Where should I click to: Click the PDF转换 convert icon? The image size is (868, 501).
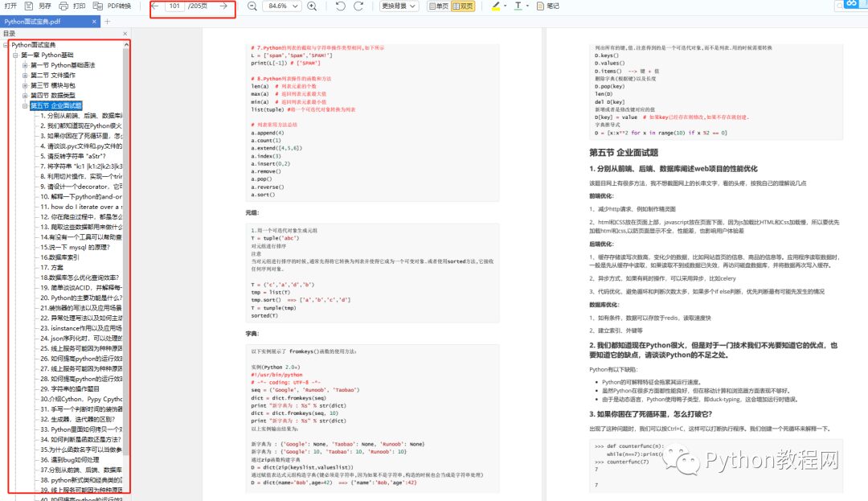point(98,6)
